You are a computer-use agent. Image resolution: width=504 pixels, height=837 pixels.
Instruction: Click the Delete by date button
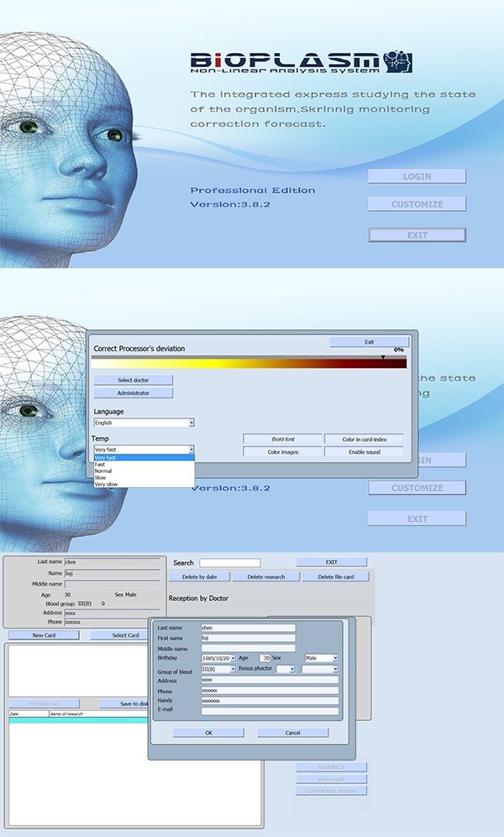pyautogui.click(x=199, y=577)
